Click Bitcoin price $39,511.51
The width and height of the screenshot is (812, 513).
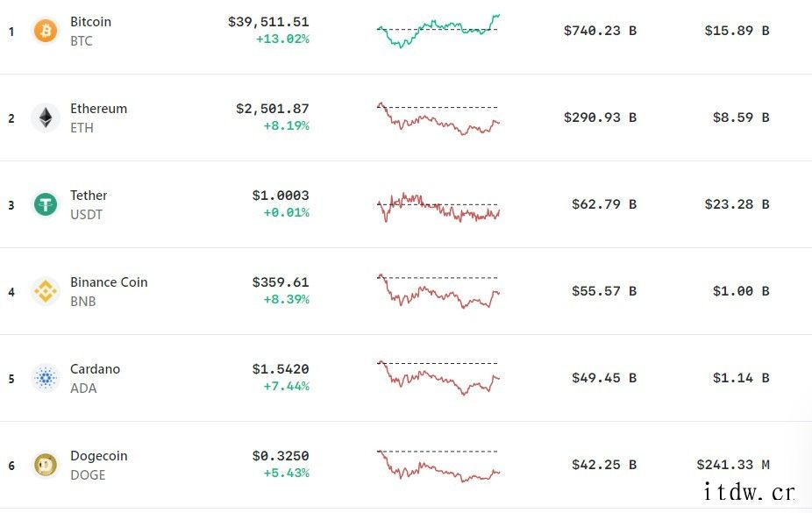(268, 22)
